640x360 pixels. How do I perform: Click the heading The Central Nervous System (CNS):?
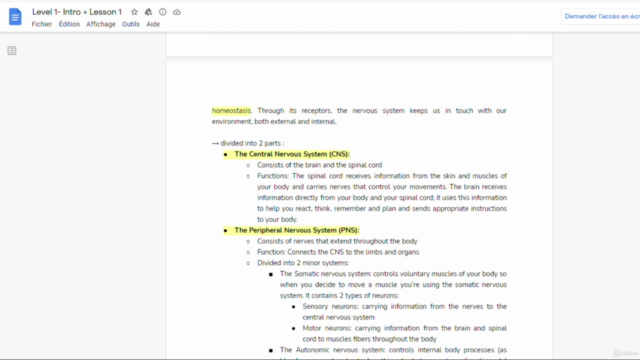292,154
